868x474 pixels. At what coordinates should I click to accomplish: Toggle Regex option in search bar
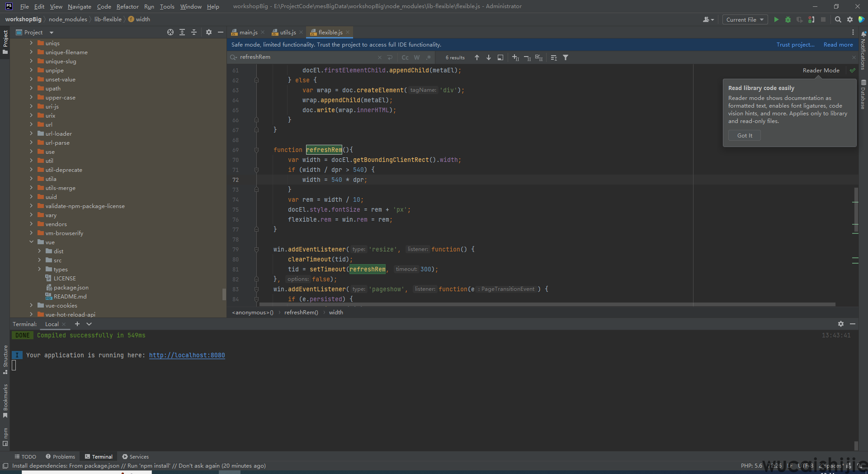(429, 57)
